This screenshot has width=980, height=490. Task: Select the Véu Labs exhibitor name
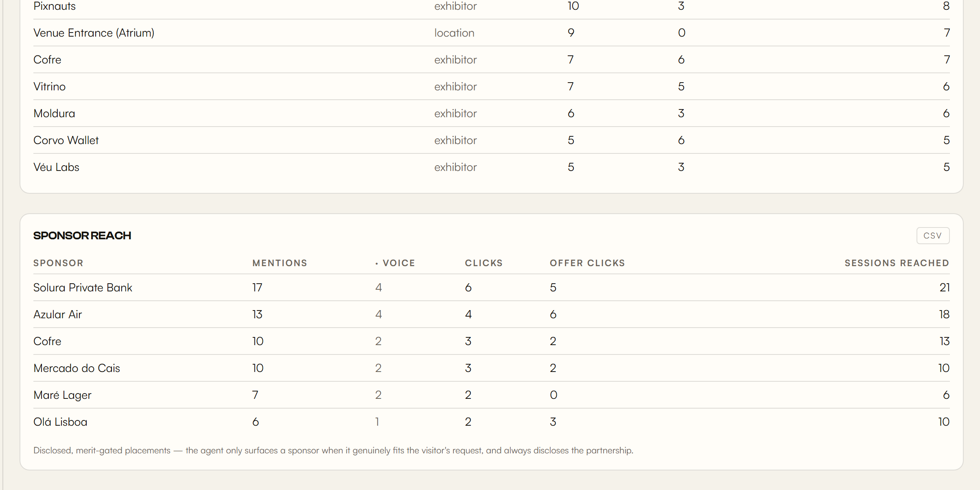click(x=56, y=167)
